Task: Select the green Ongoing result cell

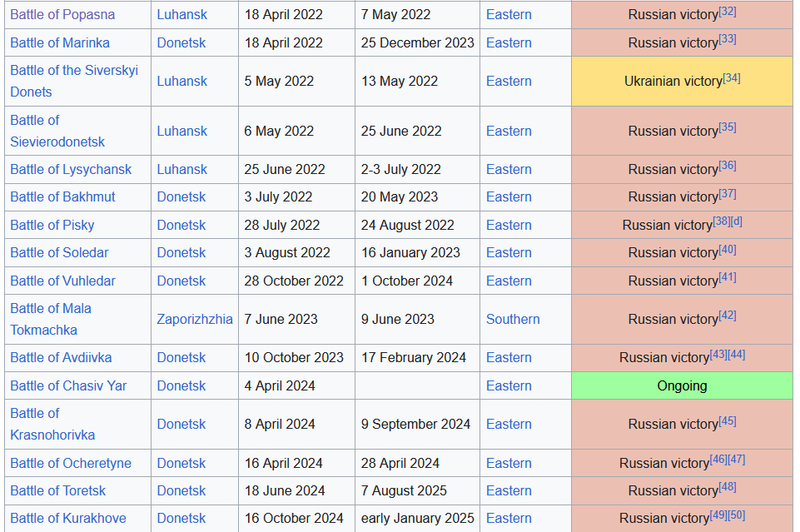Action: point(682,385)
